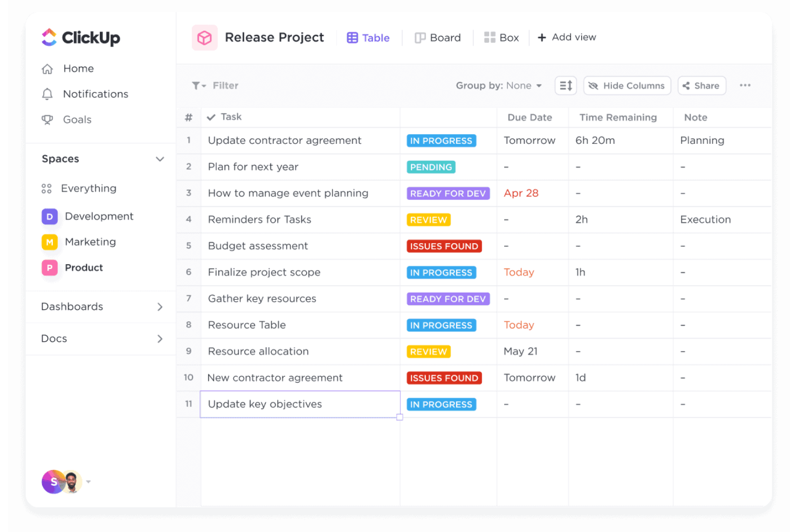Change the IN PROGRESS status on Finalize project scope
The height and width of the screenshot is (532, 798).
441,272
